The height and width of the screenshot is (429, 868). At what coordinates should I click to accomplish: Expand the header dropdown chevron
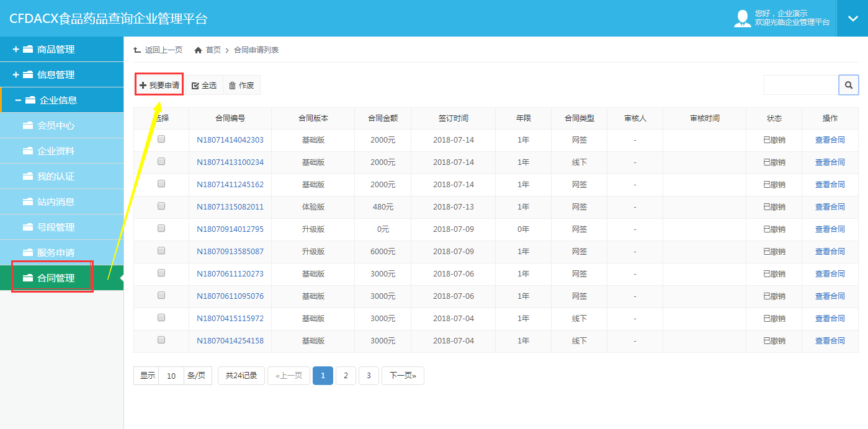click(x=852, y=18)
